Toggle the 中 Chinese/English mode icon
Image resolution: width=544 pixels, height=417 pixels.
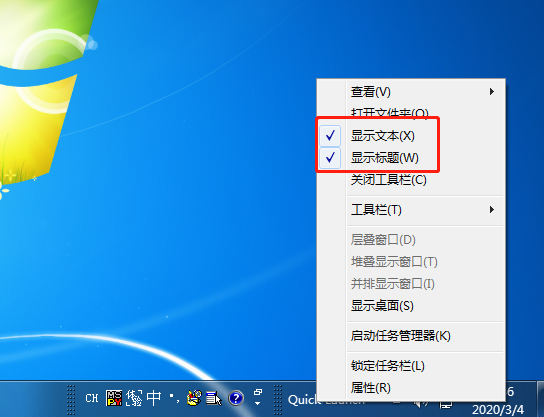point(154,398)
